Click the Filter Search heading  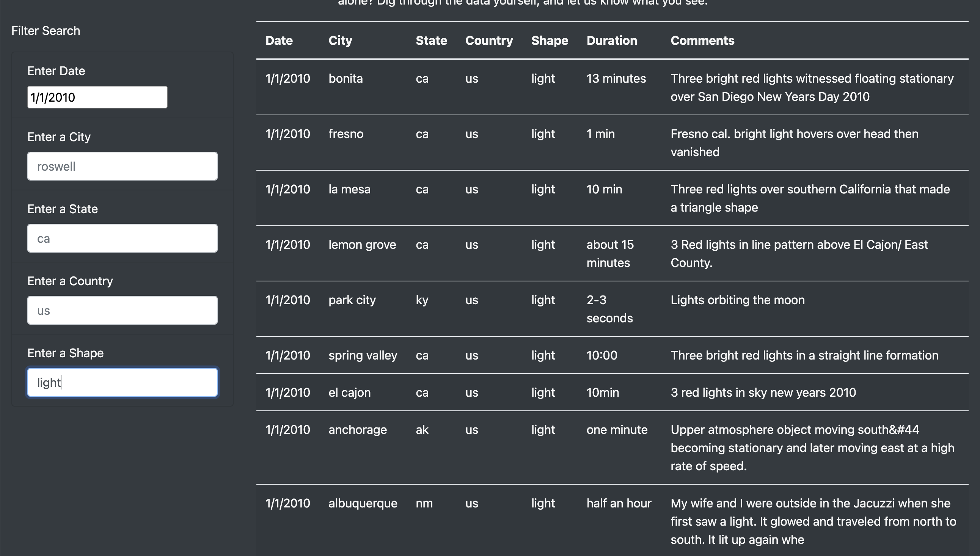[46, 31]
